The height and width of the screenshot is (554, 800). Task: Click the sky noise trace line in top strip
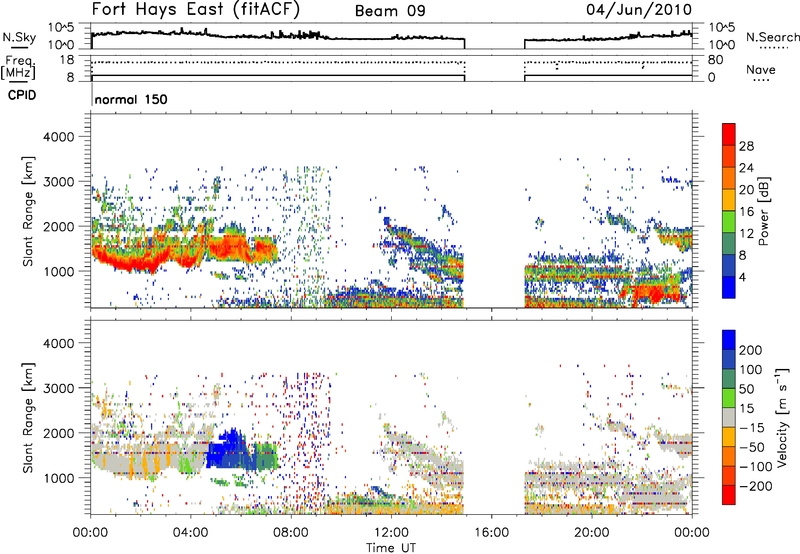tap(278, 36)
